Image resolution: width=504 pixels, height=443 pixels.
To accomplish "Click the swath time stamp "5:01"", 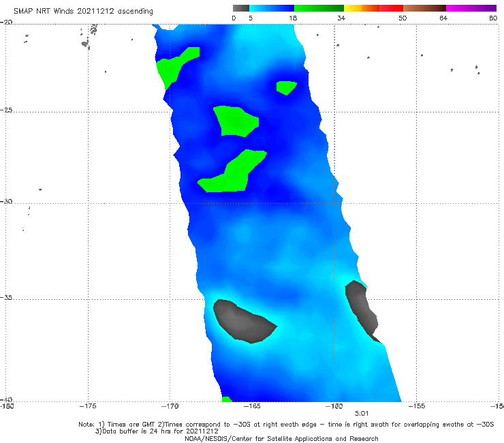I will [x=362, y=414].
